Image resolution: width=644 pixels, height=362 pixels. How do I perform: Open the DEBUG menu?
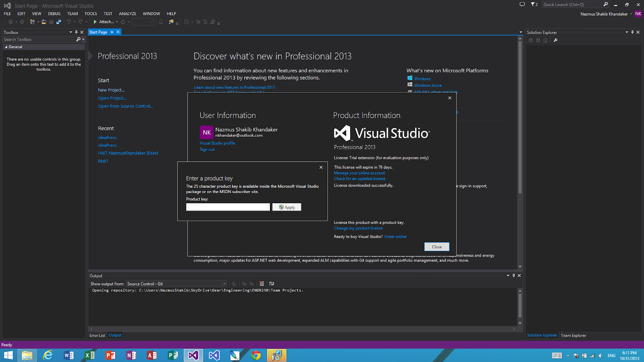54,13
